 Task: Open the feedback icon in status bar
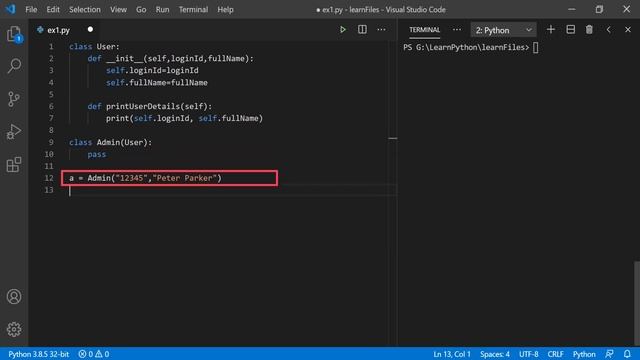click(x=609, y=354)
